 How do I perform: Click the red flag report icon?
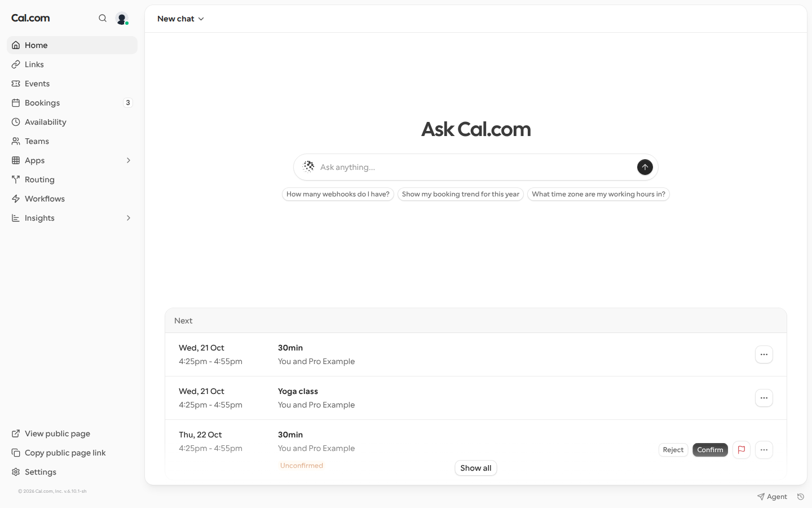coord(742,450)
